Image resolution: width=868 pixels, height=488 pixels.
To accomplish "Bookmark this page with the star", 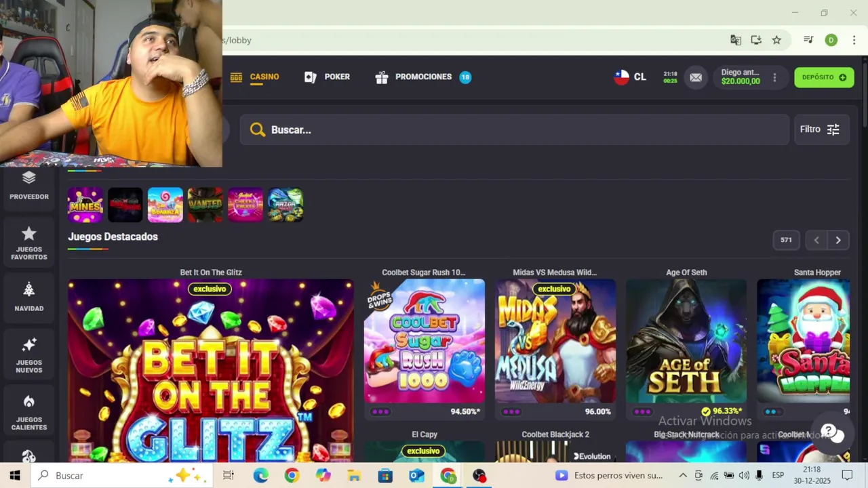I will 776,40.
